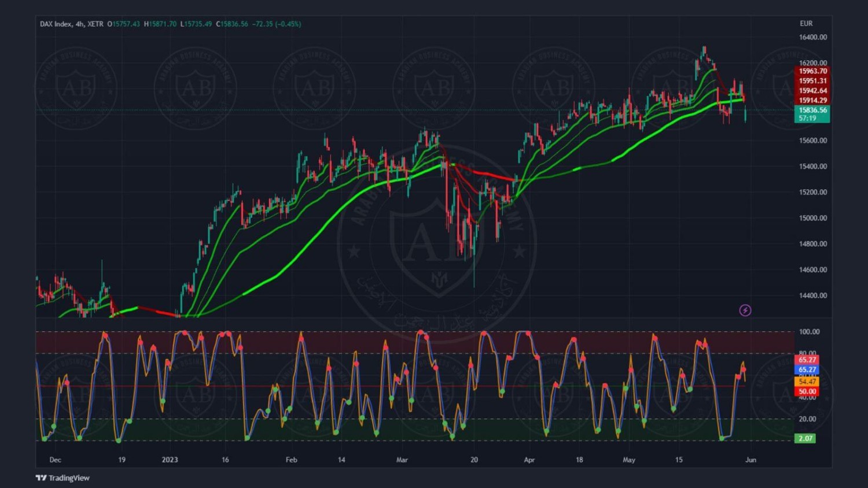Viewport: 868px width, 488px height.
Task: Click the 19 date on time axis
Action: 122,460
